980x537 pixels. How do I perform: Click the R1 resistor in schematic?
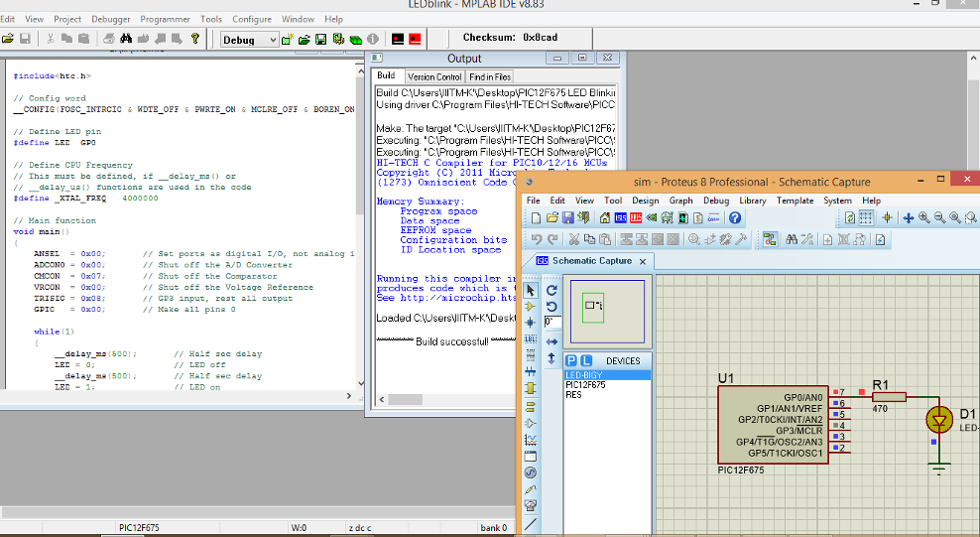pyautogui.click(x=889, y=396)
